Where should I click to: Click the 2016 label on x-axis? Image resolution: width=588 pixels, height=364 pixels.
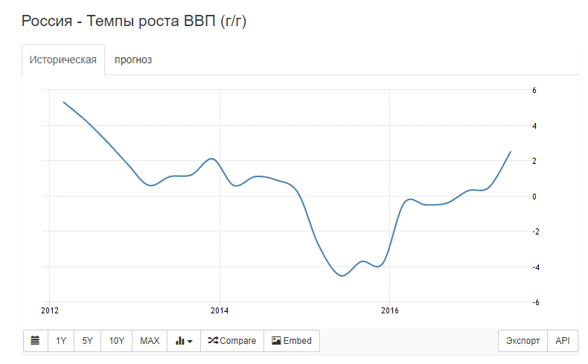click(x=389, y=310)
